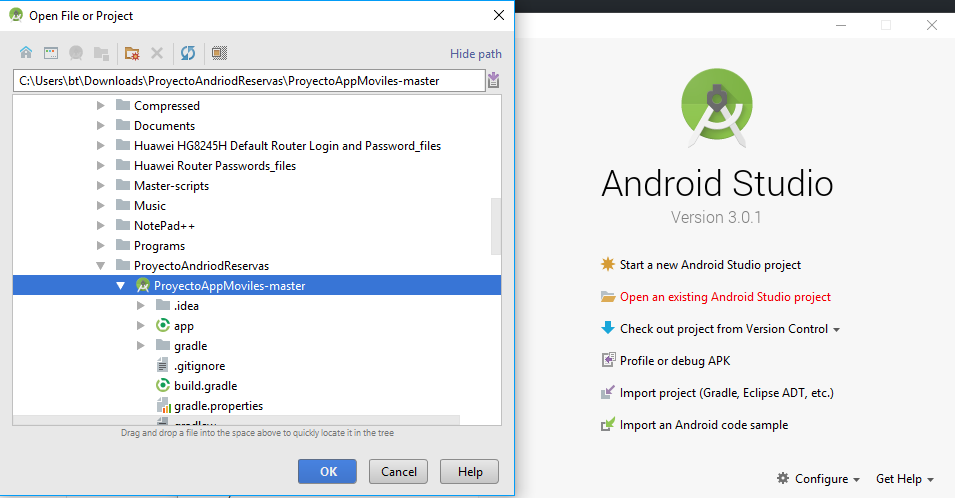
Task: Click inside the file path text field
Action: 249,80
